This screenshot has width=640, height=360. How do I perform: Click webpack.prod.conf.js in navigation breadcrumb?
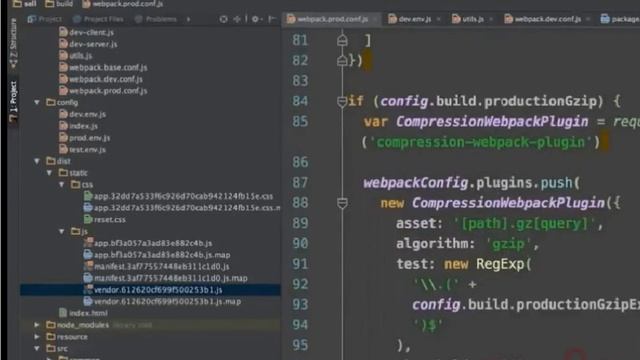pos(127,4)
